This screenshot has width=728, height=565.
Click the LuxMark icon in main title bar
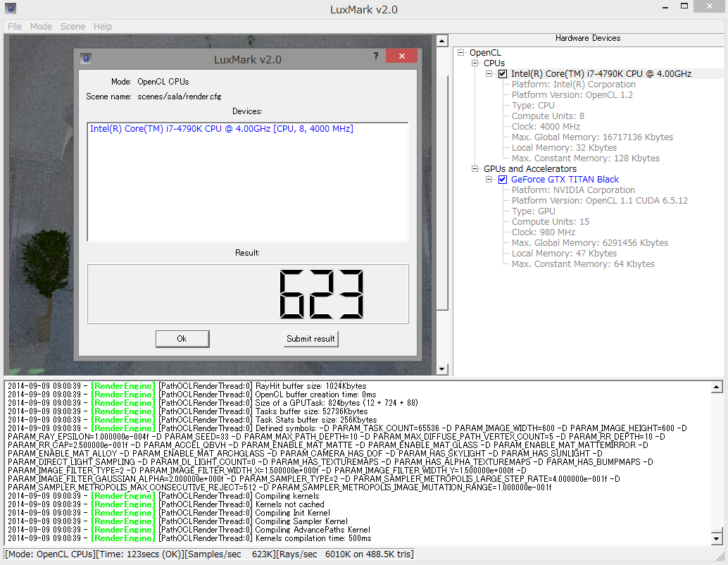pyautogui.click(x=11, y=9)
